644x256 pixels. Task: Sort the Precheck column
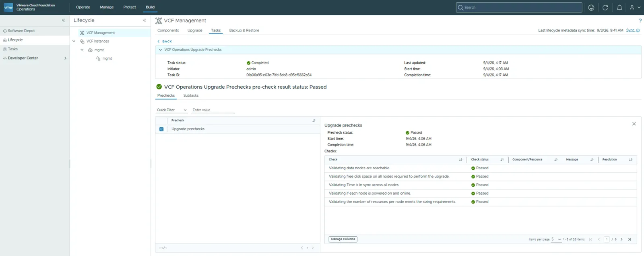[314, 121]
